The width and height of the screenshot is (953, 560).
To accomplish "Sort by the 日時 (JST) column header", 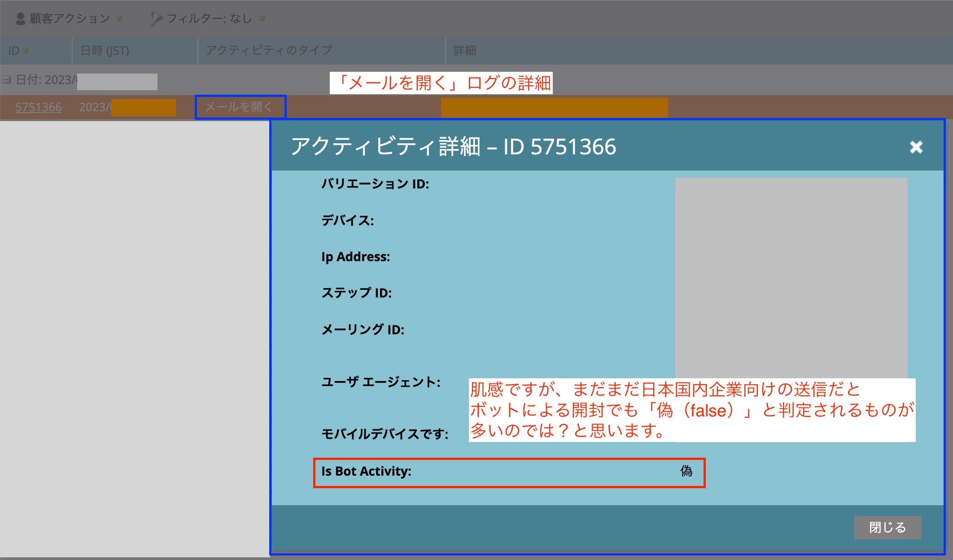I will [105, 51].
